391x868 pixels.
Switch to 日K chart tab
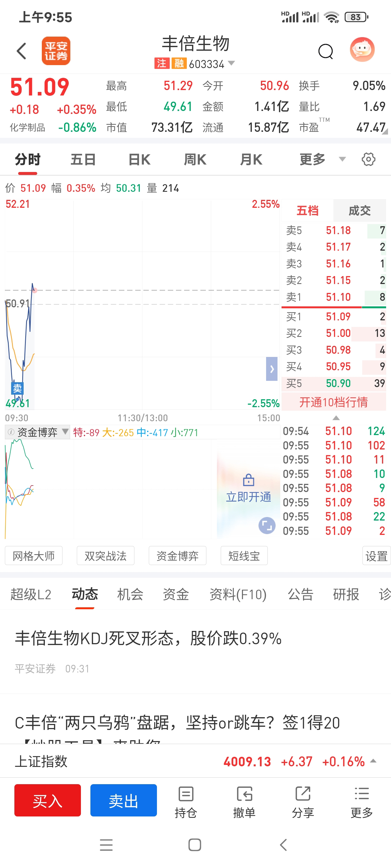coord(139,159)
